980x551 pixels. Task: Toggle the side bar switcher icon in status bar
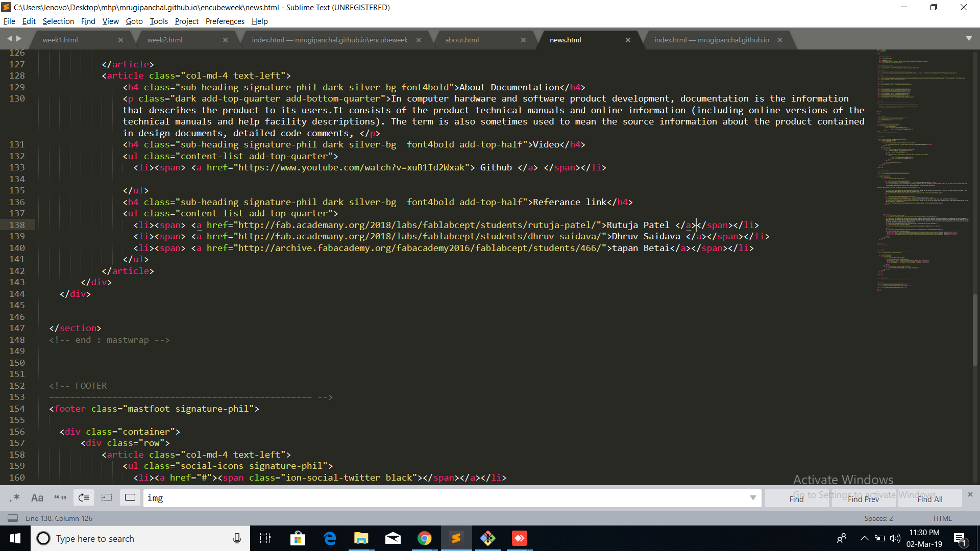click(x=13, y=518)
